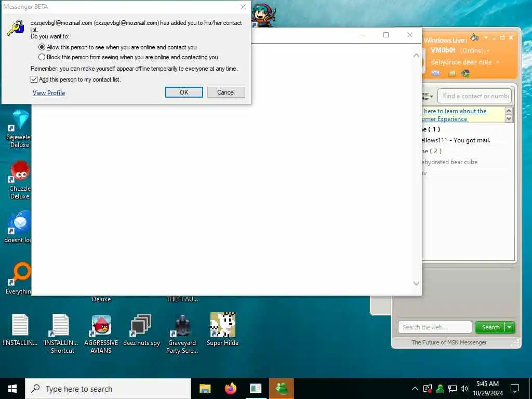
Task: Open the Graveyard Party Scre... shortcut
Action: click(182, 334)
